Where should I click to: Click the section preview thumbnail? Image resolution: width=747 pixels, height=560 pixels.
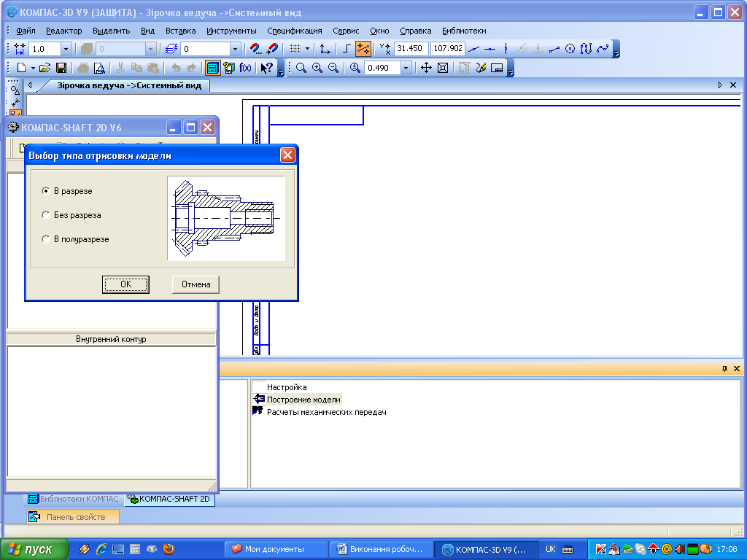pos(226,219)
